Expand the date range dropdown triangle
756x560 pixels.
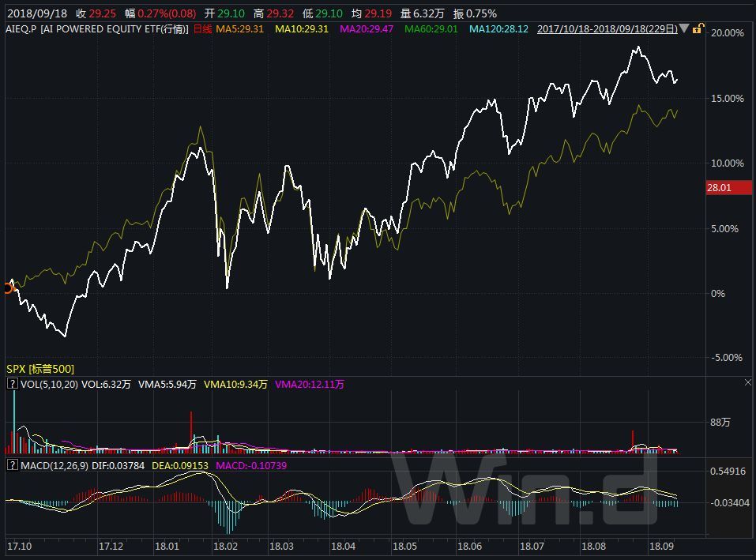(x=684, y=29)
